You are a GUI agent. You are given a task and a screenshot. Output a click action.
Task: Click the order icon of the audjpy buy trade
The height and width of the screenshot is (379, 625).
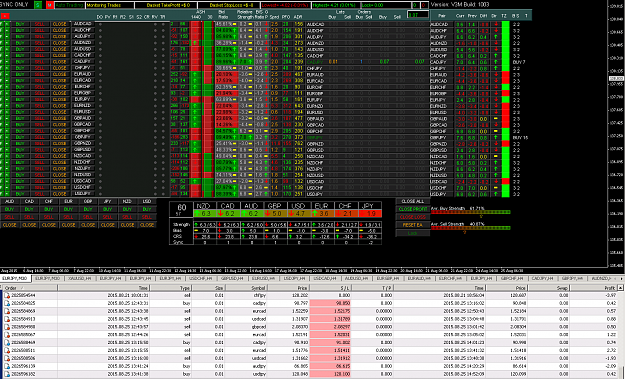(7, 366)
